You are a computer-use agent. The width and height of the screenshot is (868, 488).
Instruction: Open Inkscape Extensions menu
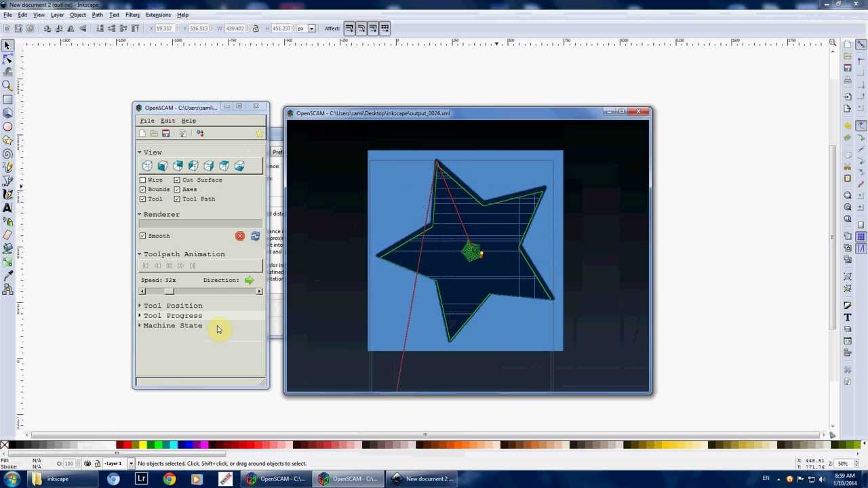point(158,15)
